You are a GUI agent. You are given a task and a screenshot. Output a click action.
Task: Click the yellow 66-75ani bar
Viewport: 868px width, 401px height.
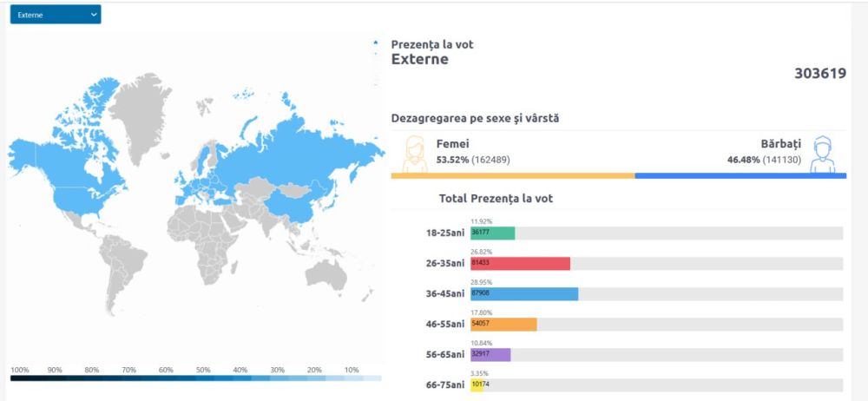477,385
